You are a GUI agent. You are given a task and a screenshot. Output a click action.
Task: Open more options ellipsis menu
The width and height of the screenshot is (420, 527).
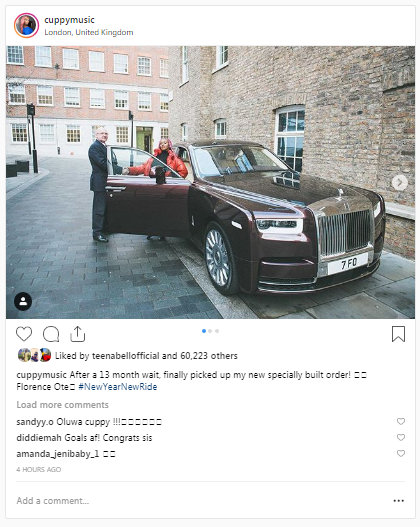[x=398, y=501]
